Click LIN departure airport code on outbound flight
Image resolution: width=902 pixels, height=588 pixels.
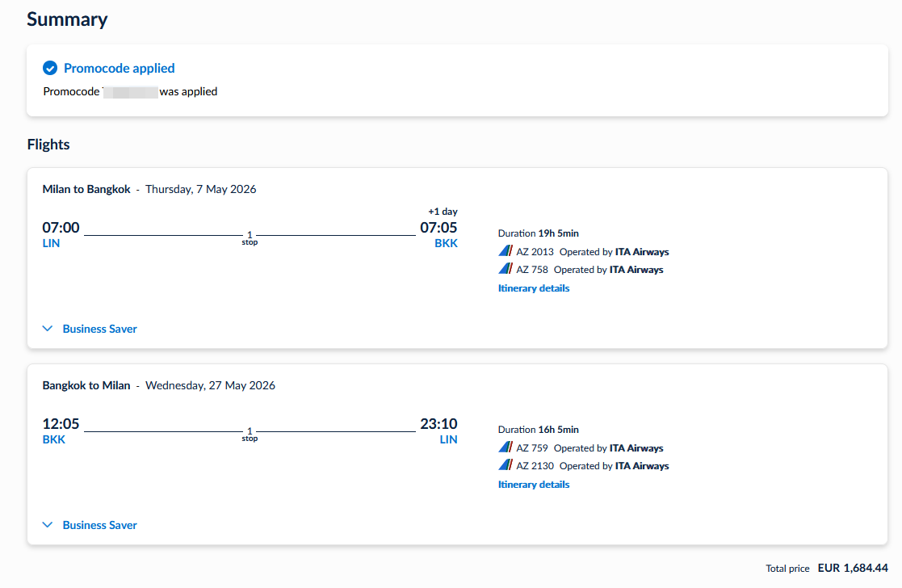pos(51,243)
